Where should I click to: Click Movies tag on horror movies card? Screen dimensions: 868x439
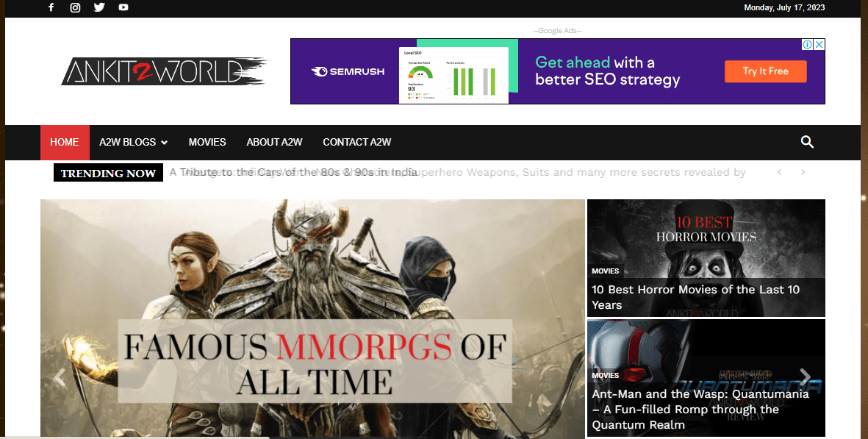[605, 271]
